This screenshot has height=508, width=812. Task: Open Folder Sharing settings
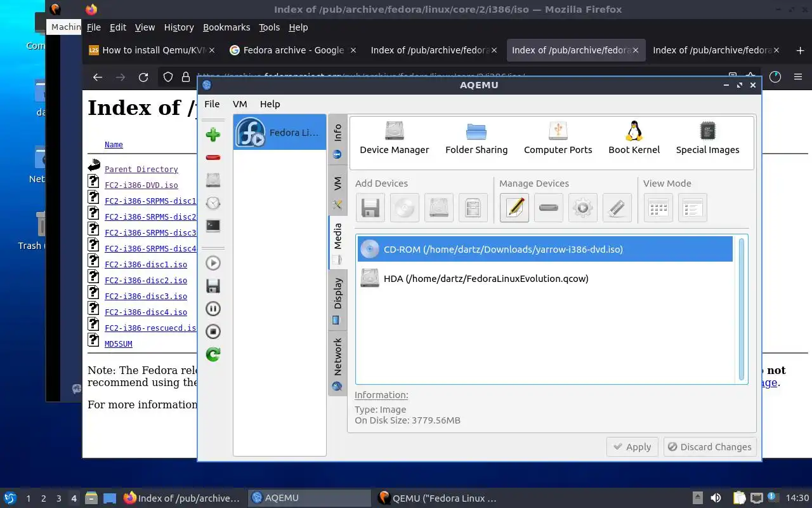[x=476, y=138]
